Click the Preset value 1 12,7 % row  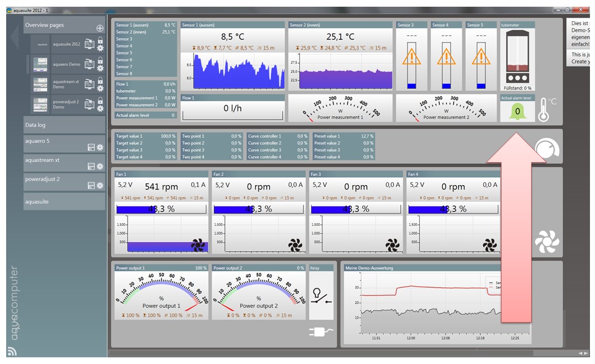point(344,136)
